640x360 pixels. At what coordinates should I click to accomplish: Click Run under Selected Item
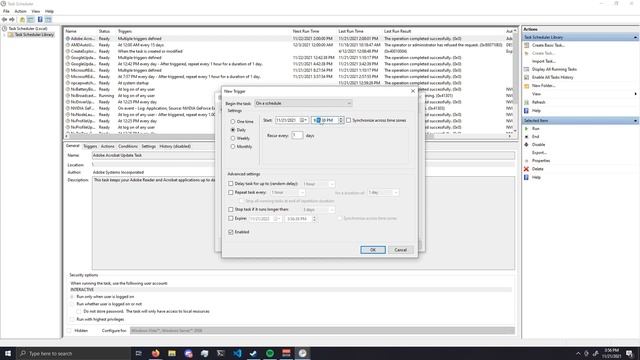(536, 129)
